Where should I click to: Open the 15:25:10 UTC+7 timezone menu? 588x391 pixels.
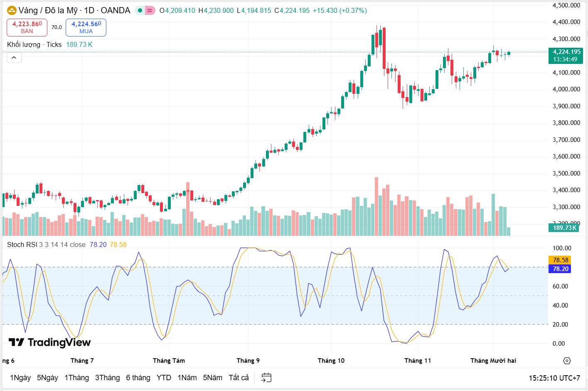554,378
